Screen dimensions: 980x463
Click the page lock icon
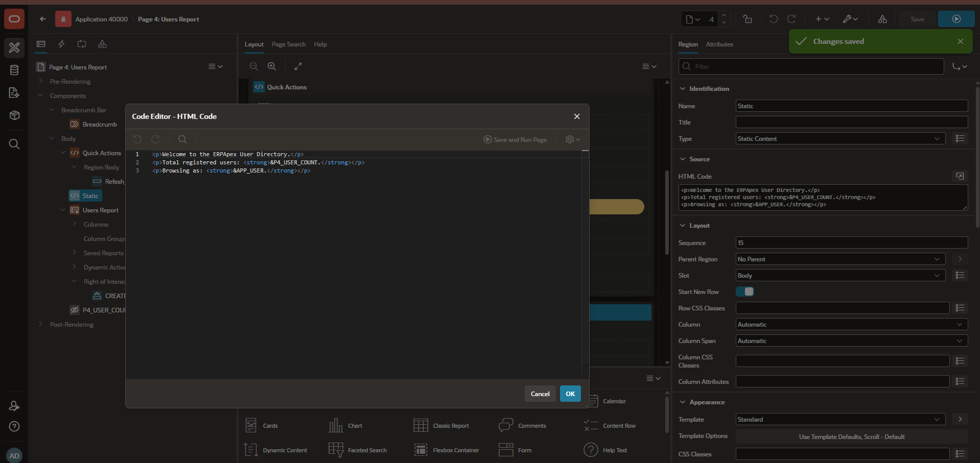tap(748, 19)
